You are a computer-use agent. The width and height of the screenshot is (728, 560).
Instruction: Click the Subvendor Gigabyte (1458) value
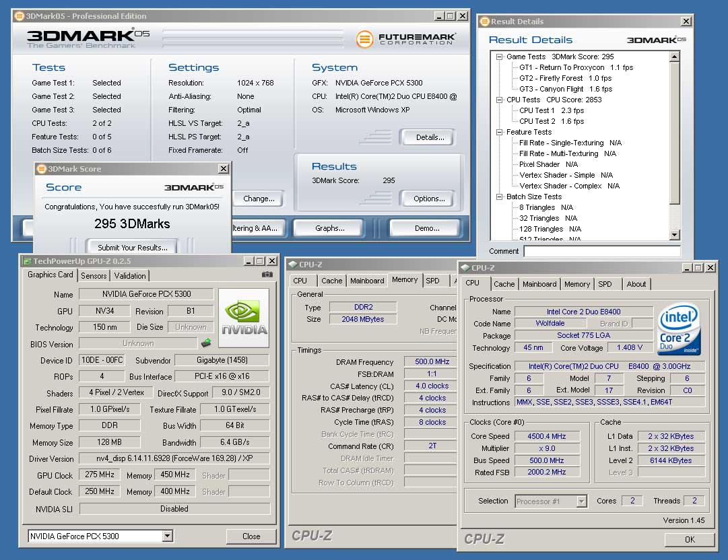pyautogui.click(x=222, y=360)
